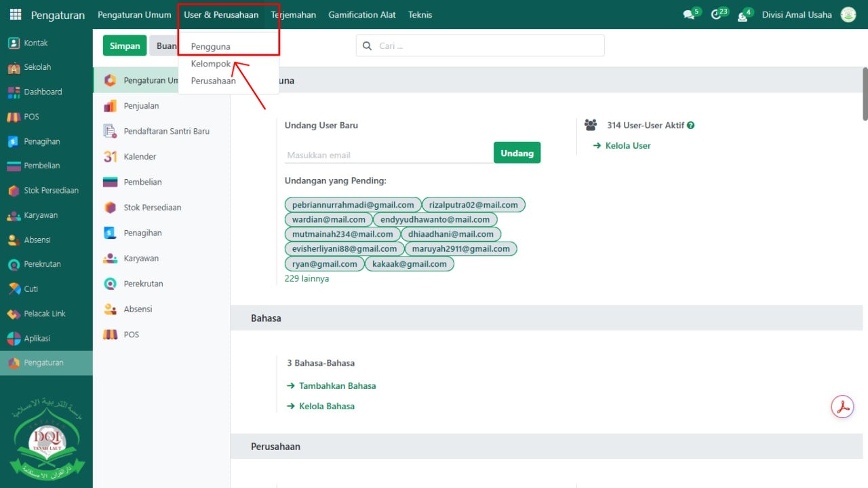Show the 229 lainnya pending invitations
This screenshot has height=488, width=868.
click(307, 279)
